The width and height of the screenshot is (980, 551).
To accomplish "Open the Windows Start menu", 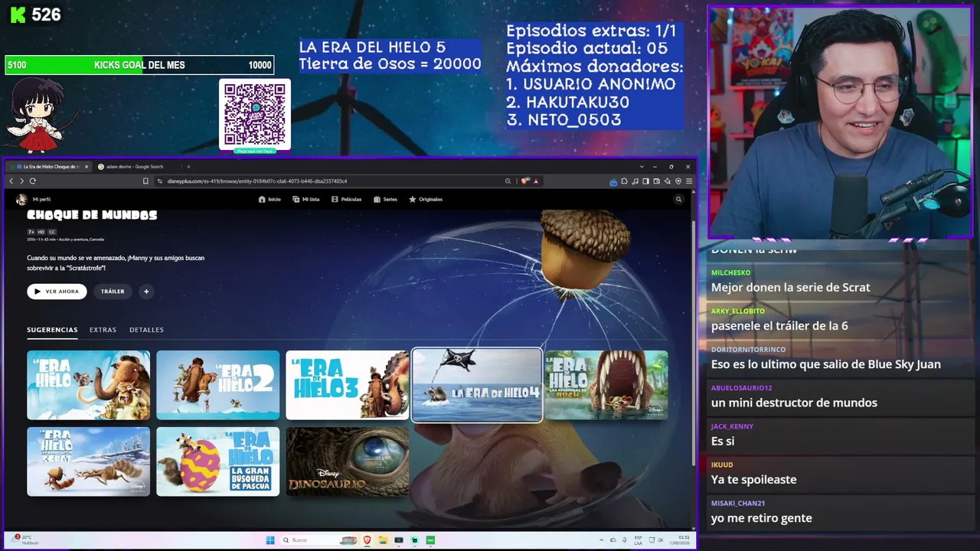I will [270, 540].
